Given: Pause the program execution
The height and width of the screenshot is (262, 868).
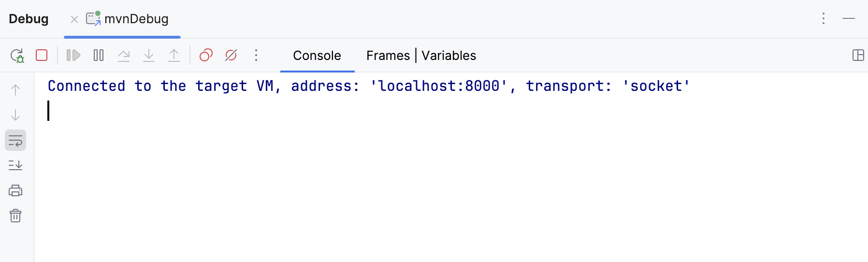Looking at the screenshot, I should click(99, 56).
